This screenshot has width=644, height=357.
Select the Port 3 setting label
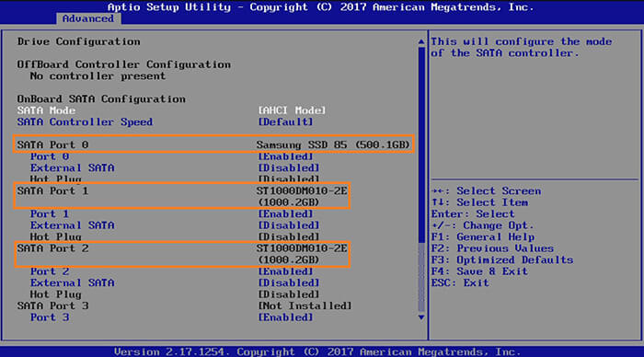[x=50, y=317]
